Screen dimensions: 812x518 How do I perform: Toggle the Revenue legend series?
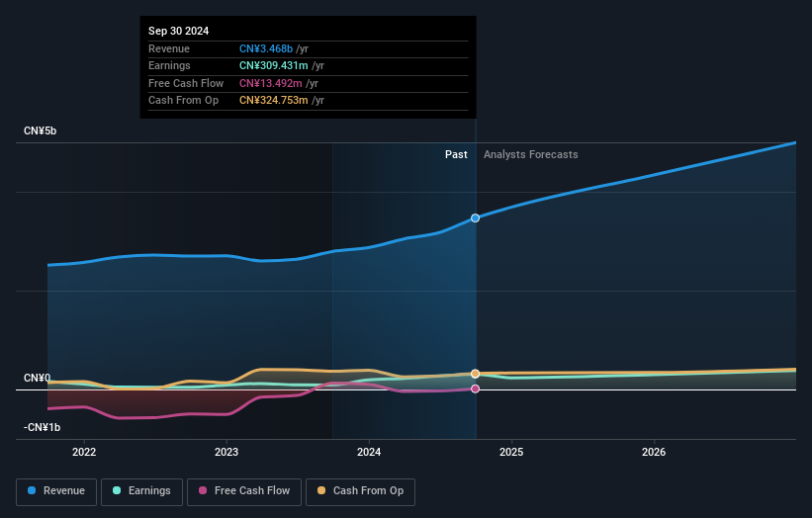pyautogui.click(x=56, y=491)
